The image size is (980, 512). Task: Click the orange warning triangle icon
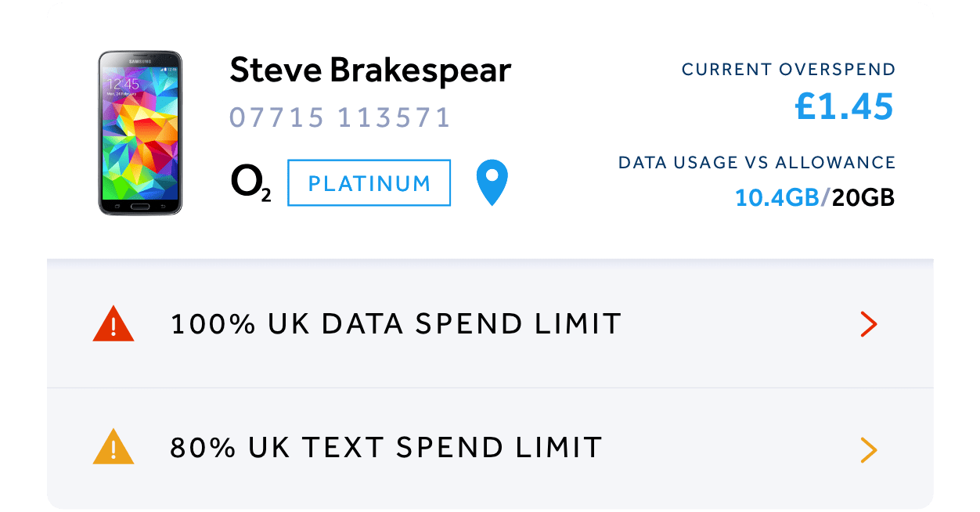(x=113, y=448)
